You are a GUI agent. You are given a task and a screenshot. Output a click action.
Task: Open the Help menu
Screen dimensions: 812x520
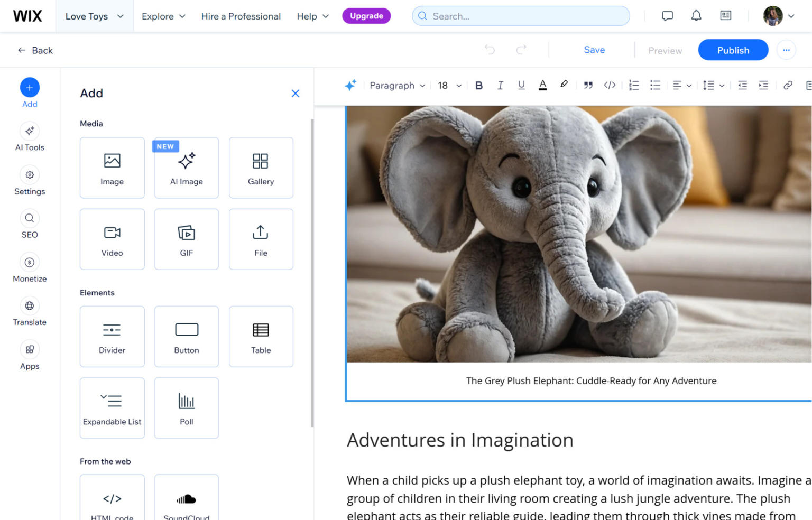click(312, 16)
